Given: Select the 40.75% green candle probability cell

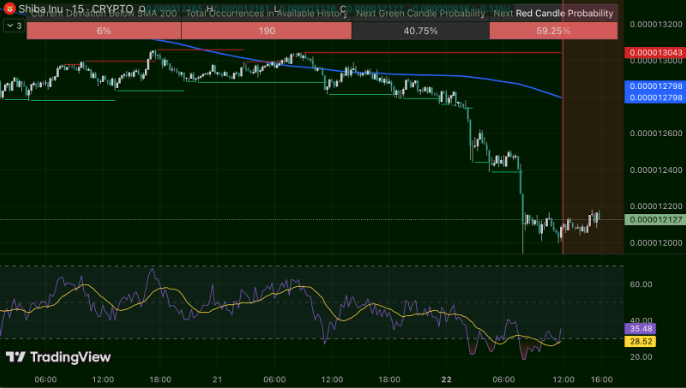Looking at the screenshot, I should tap(420, 31).
